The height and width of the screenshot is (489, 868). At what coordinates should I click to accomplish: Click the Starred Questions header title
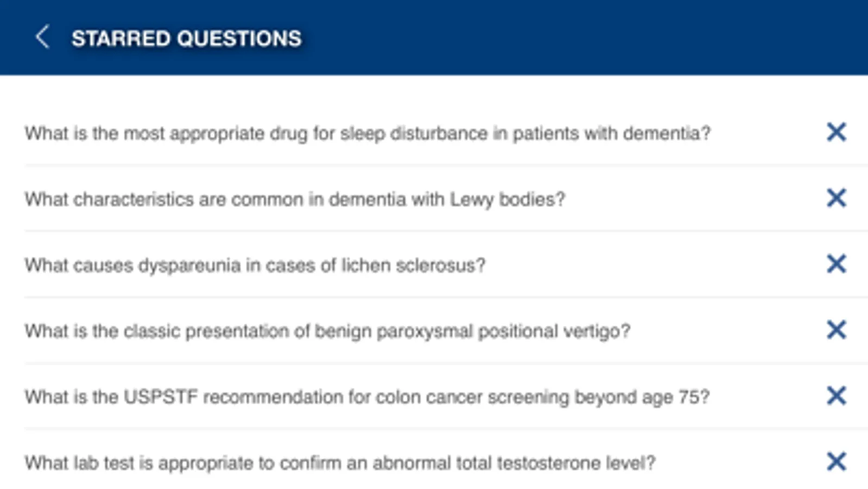pos(186,39)
